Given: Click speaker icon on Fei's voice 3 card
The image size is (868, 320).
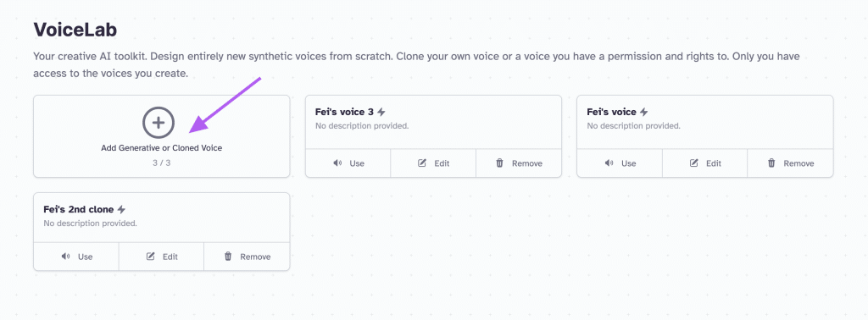Looking at the screenshot, I should [x=337, y=163].
